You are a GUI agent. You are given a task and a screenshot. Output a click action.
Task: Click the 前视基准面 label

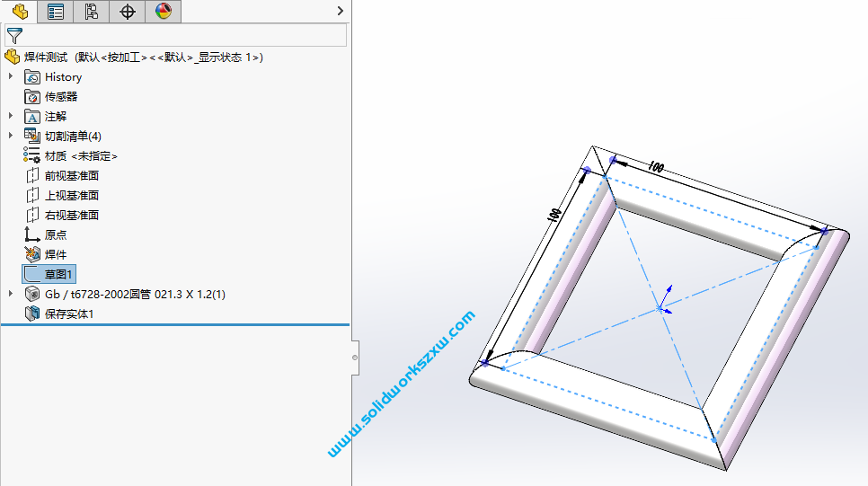(x=72, y=175)
